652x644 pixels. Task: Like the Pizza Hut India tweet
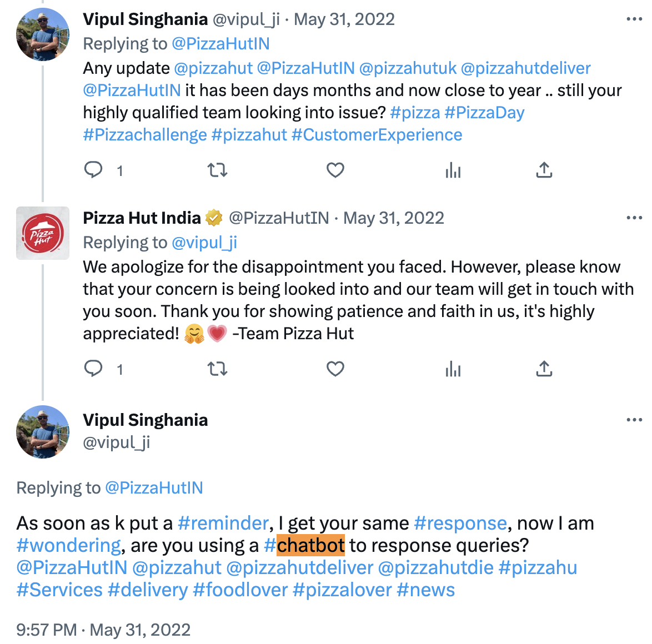click(x=335, y=369)
